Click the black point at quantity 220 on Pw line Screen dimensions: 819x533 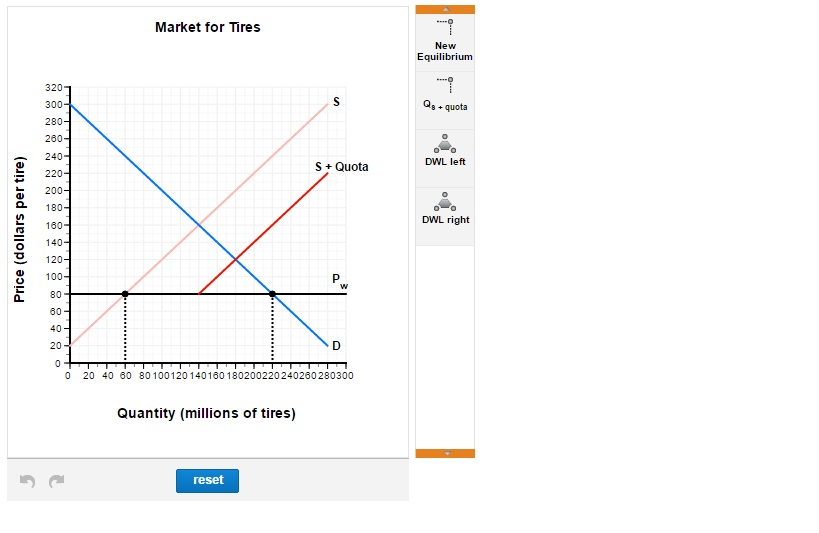(272, 294)
